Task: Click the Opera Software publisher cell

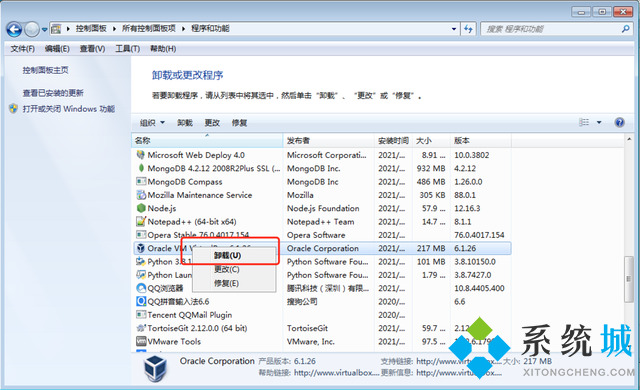Action: (316, 235)
